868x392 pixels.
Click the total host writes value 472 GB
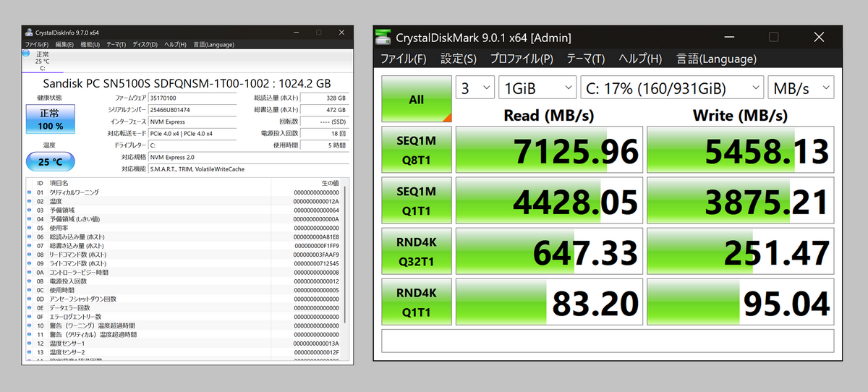[x=323, y=110]
